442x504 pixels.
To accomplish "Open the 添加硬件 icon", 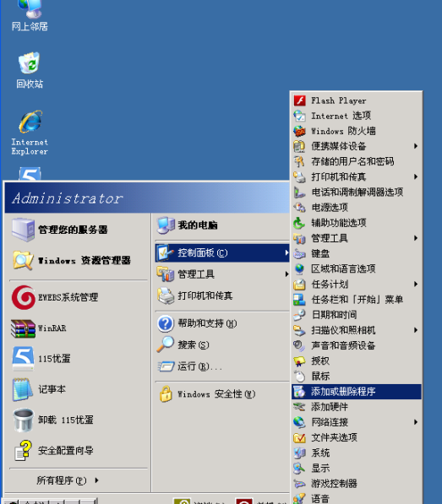I will pyautogui.click(x=299, y=407).
